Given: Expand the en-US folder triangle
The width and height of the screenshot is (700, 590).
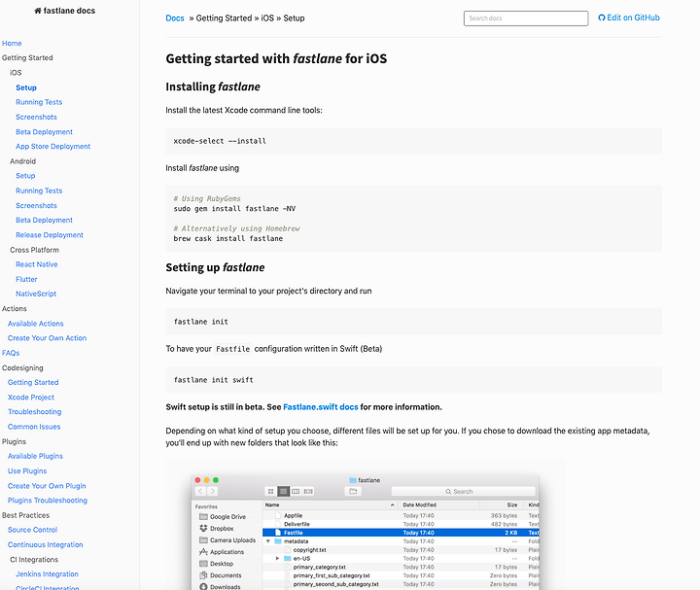Looking at the screenshot, I should click(x=277, y=558).
